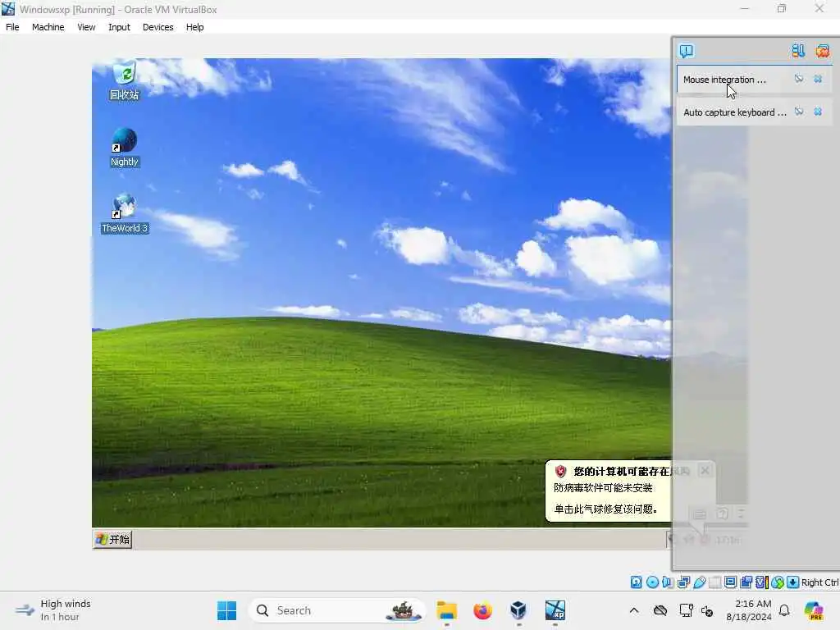The height and width of the screenshot is (630, 840).
Task: Open the notification bell in tray
Action: [784, 610]
